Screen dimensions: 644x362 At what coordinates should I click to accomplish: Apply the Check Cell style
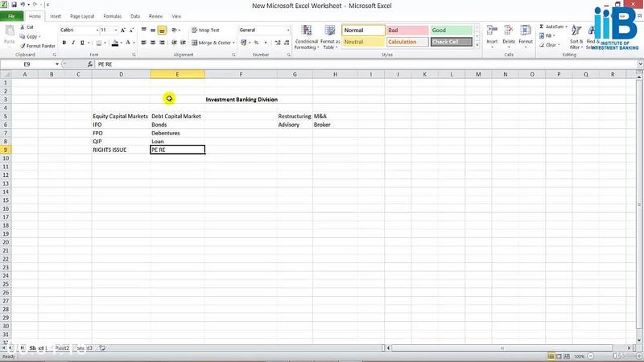click(x=451, y=42)
